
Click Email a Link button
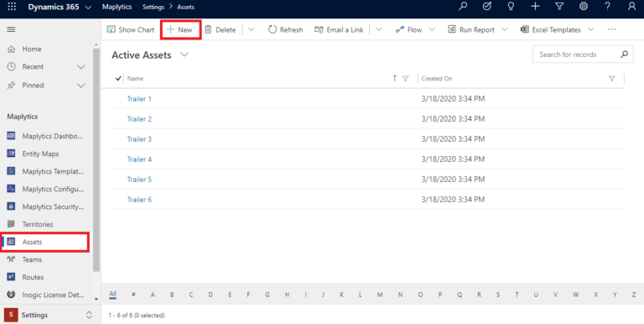click(x=339, y=29)
